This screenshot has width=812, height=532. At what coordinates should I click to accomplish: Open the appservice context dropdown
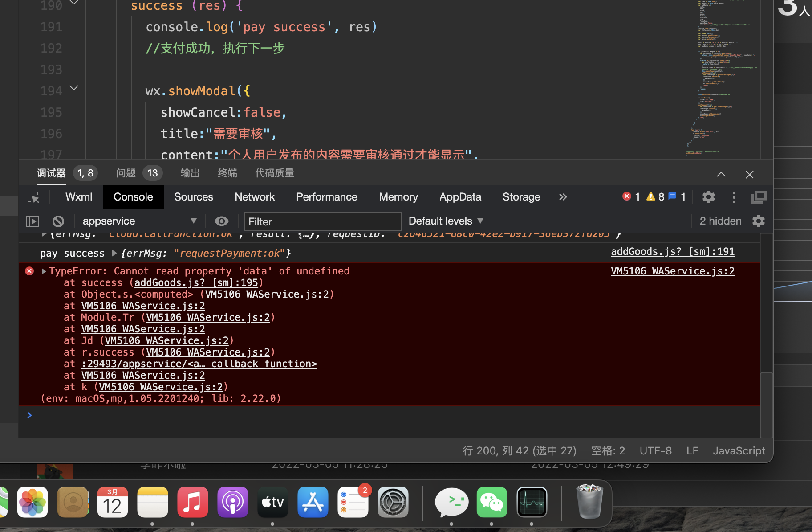coord(139,221)
